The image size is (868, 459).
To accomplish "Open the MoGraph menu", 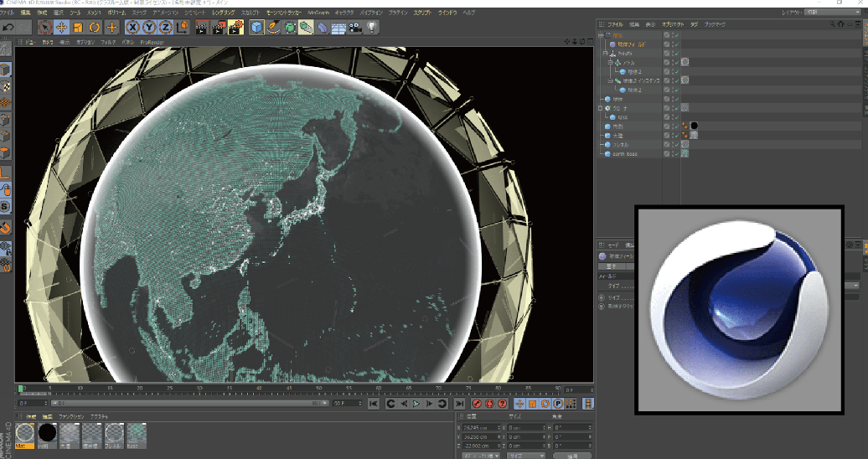I will click(x=318, y=13).
